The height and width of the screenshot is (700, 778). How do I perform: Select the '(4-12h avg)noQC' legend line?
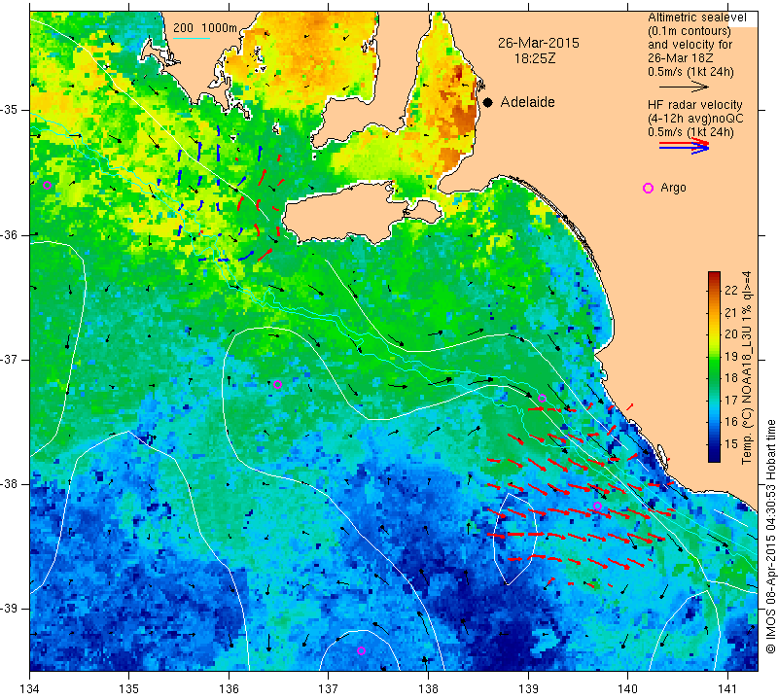click(695, 119)
